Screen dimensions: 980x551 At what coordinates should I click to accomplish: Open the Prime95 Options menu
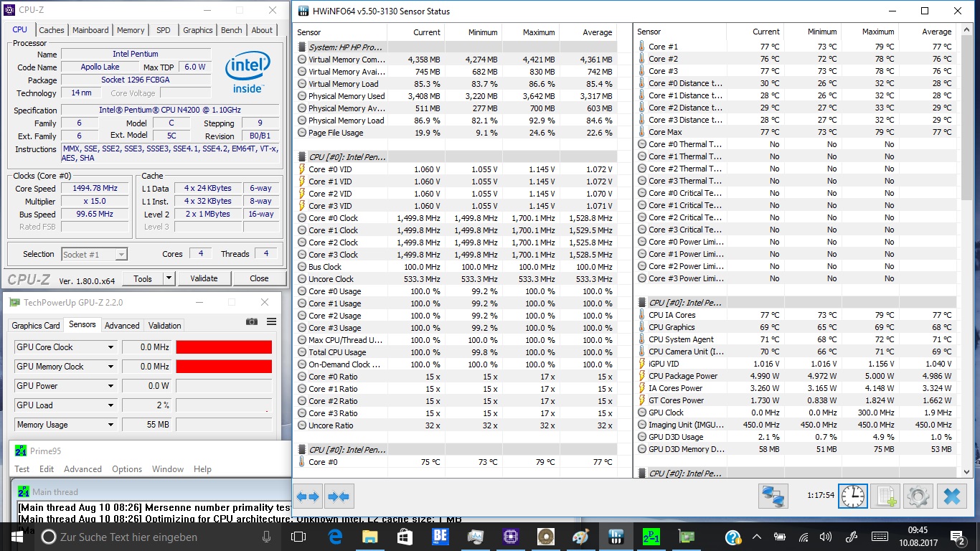pos(127,469)
